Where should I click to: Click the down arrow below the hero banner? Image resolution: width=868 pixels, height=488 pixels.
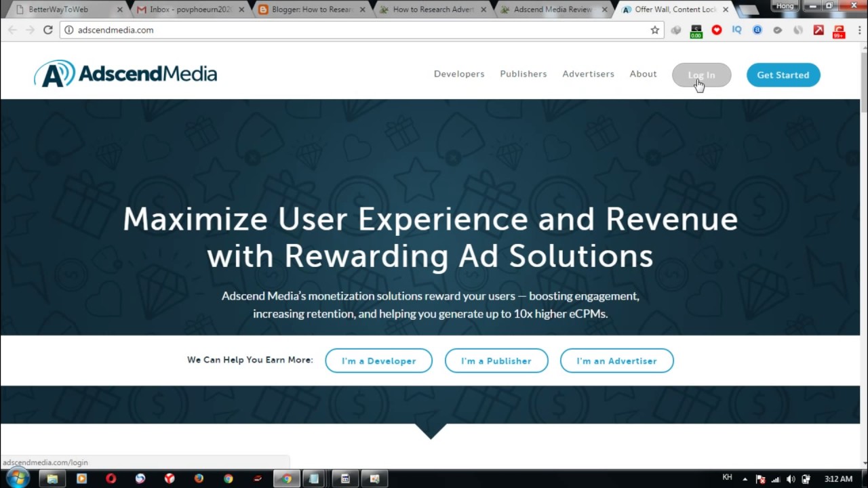click(430, 431)
